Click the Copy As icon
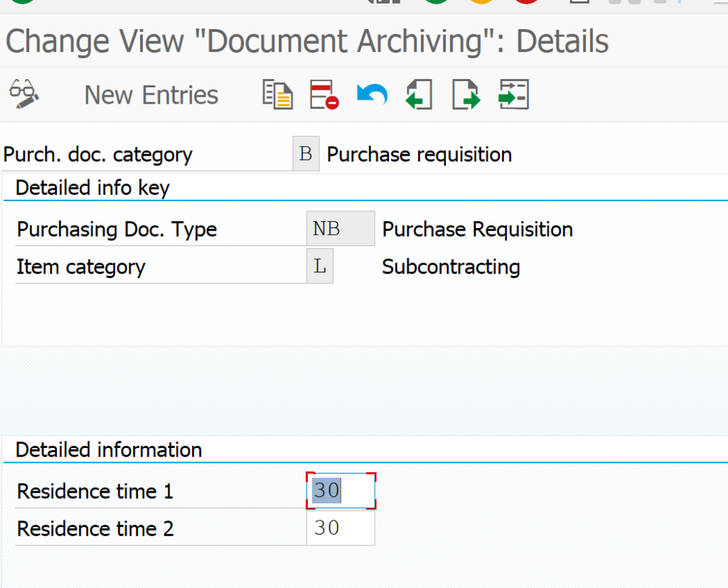This screenshot has width=728, height=588. pos(277,93)
